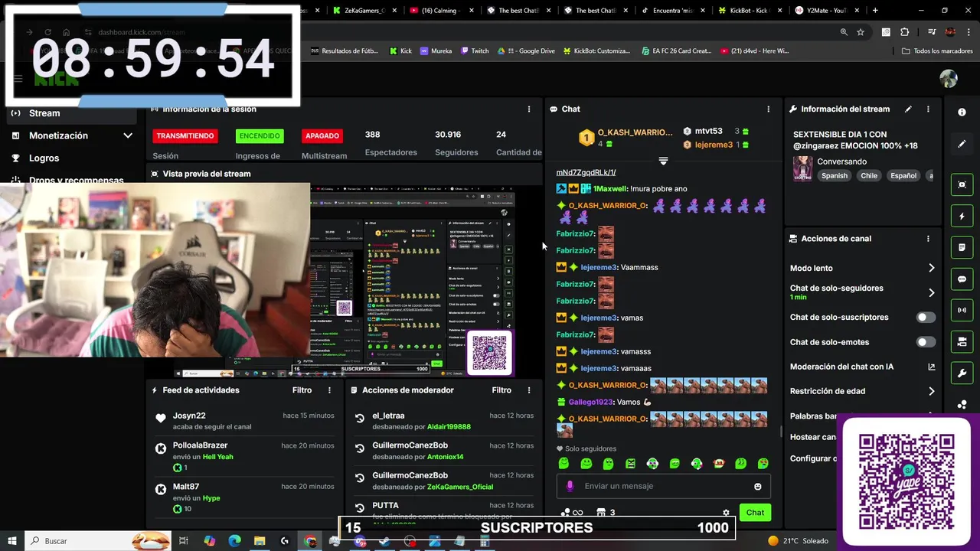Click screen capture icon in right sidebar
The height and width of the screenshot is (551, 980).
[962, 184]
